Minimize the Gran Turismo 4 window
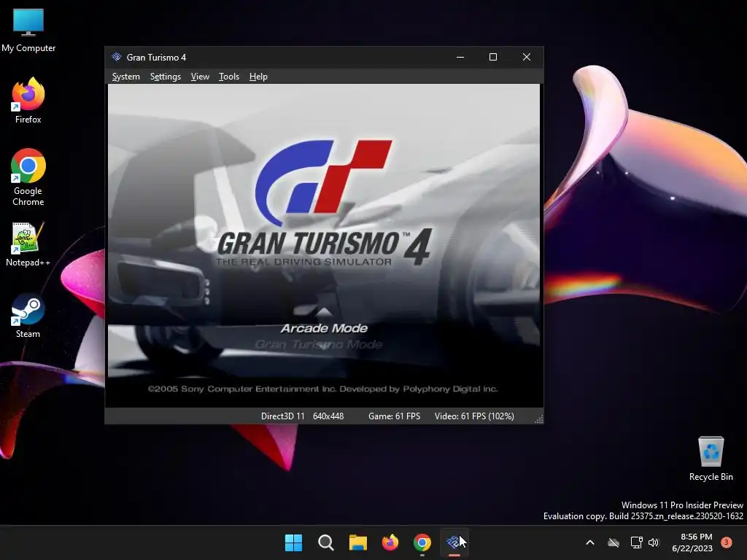 pos(460,57)
